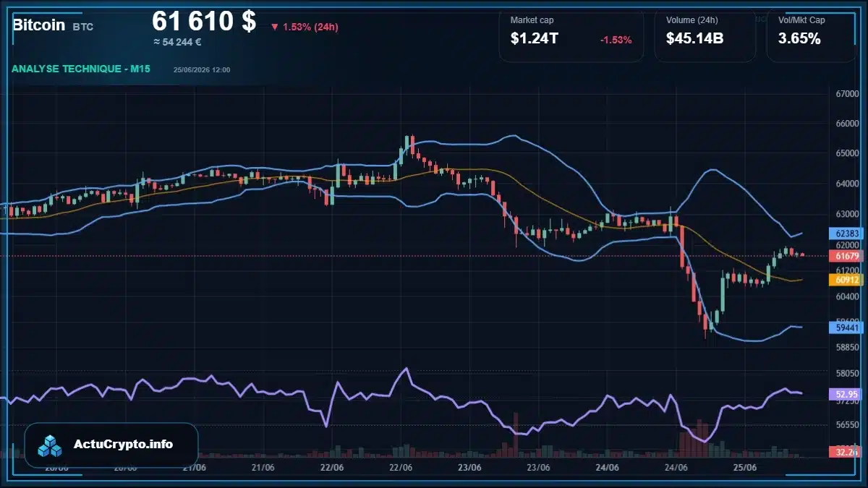Select the -1.53% market cap change
The height and width of the screenshot is (488, 868).
[x=616, y=40]
